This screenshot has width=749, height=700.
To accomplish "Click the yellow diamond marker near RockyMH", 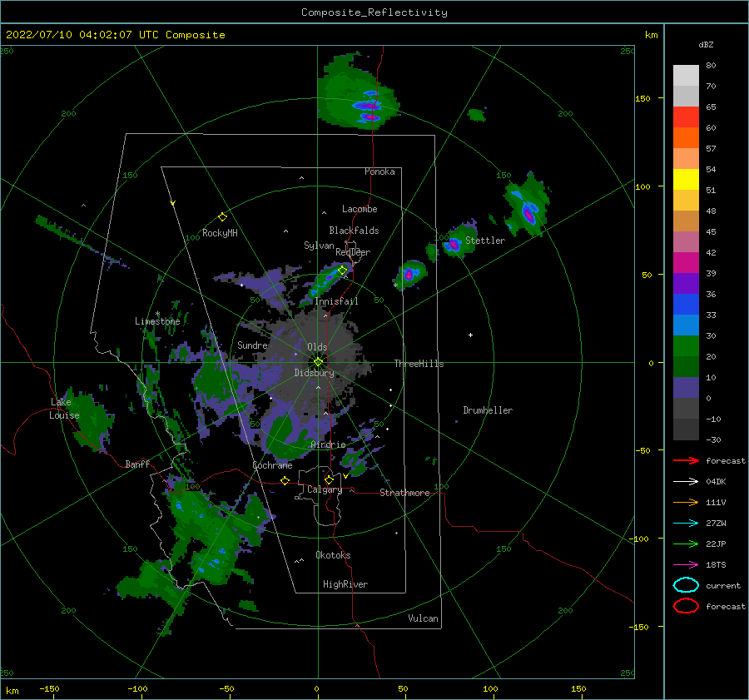I will pyautogui.click(x=222, y=217).
